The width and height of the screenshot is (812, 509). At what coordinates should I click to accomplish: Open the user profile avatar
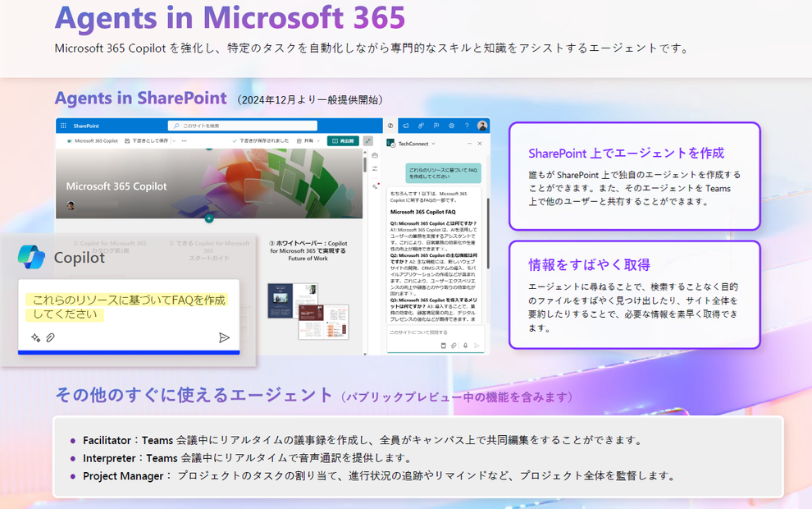(x=482, y=126)
